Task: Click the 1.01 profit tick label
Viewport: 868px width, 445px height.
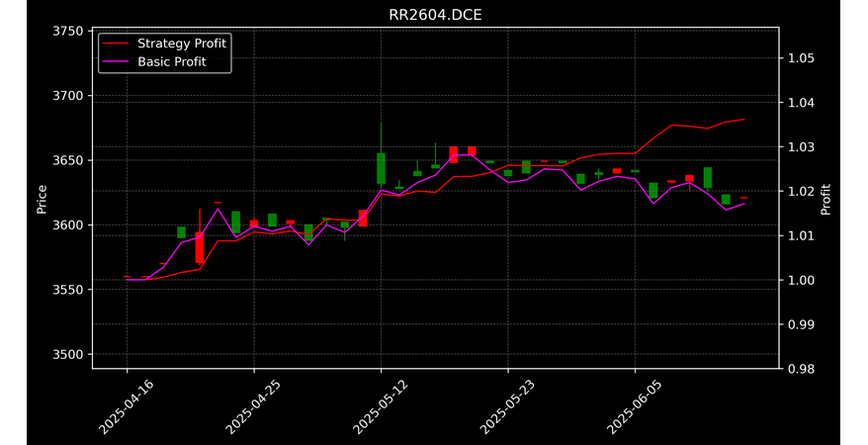Action: coord(801,235)
